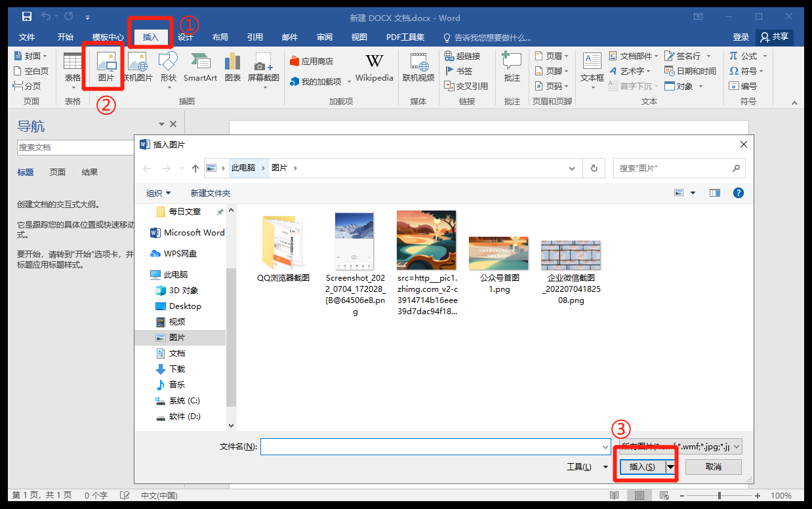Switch to the 设计 Design tab
This screenshot has height=509, width=812.
point(186,37)
